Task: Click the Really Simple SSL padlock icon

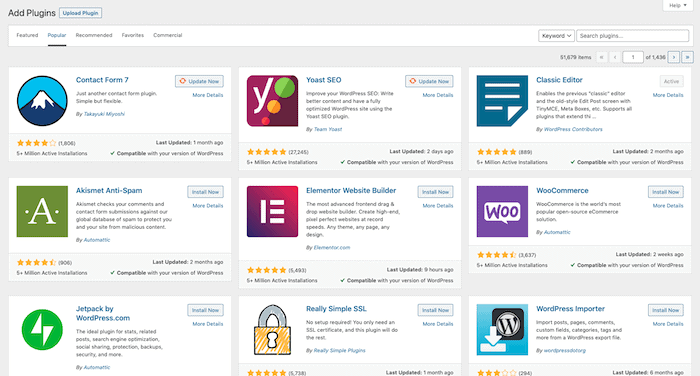Action: pyautogui.click(x=272, y=330)
